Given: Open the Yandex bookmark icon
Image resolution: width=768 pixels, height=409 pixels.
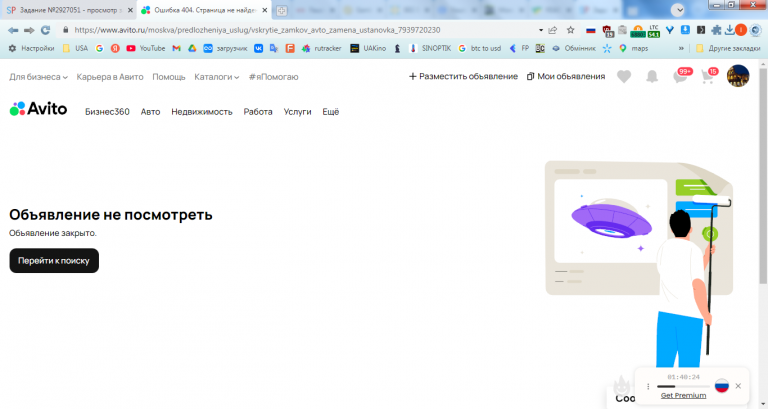Looking at the screenshot, I should tap(115, 48).
